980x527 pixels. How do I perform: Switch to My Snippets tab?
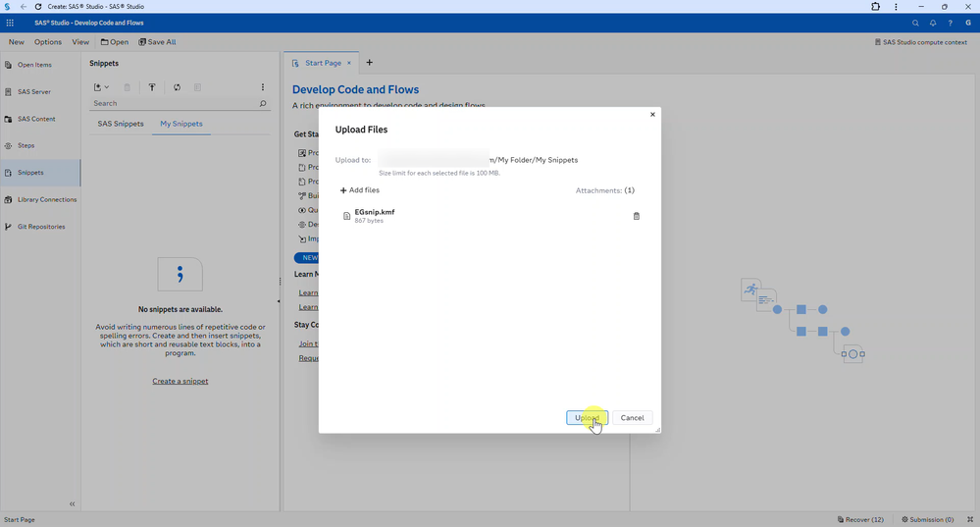[x=181, y=124]
